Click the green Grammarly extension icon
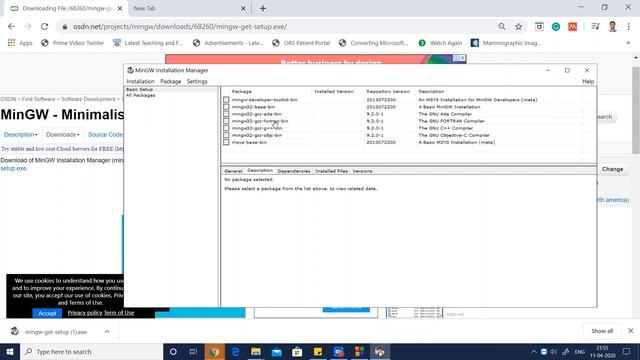This screenshot has width=640, height=360. (556, 27)
